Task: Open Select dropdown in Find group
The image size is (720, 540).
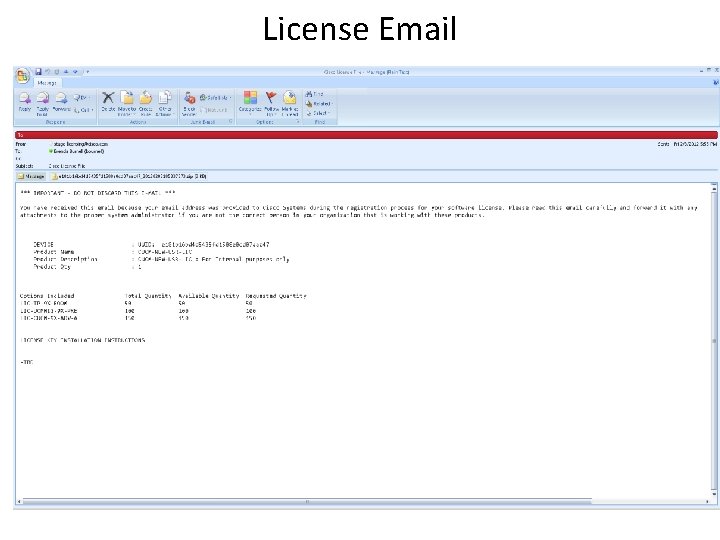Action: click(x=319, y=113)
